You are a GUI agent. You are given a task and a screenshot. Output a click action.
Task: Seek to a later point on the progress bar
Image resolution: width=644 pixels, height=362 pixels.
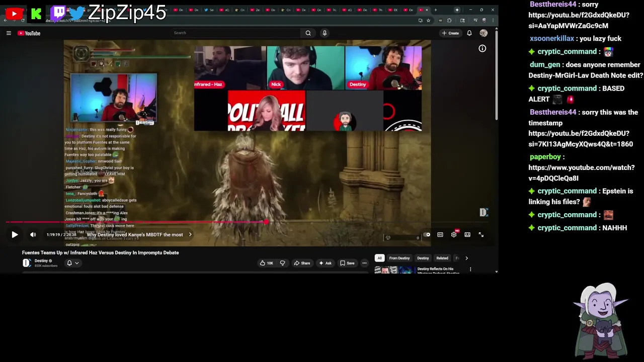pyautogui.click(x=377, y=222)
